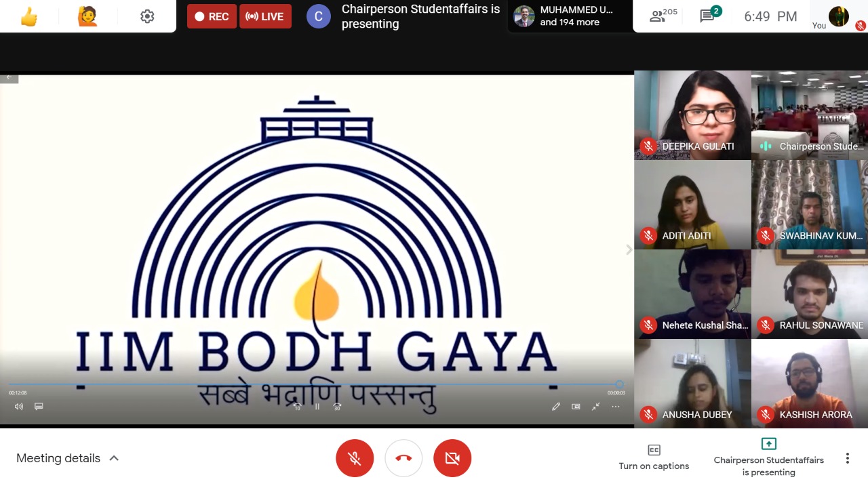Image resolution: width=868 pixels, height=488 pixels.
Task: Click the REC recording indicator
Action: tap(212, 17)
